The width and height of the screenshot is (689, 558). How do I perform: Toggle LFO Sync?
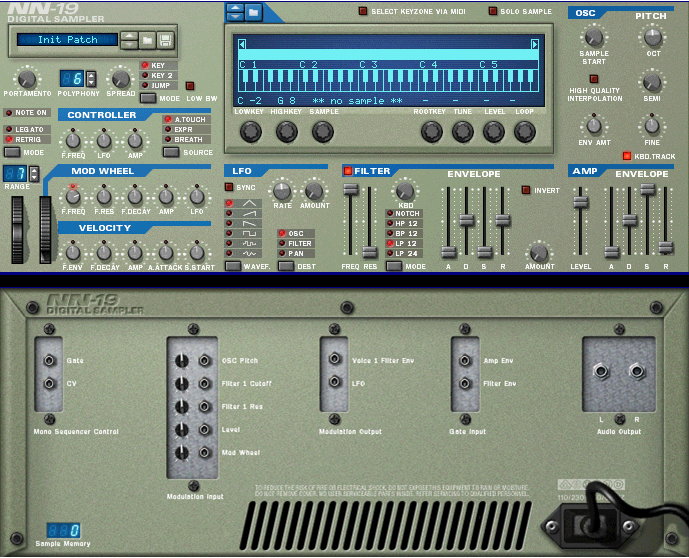(x=229, y=187)
